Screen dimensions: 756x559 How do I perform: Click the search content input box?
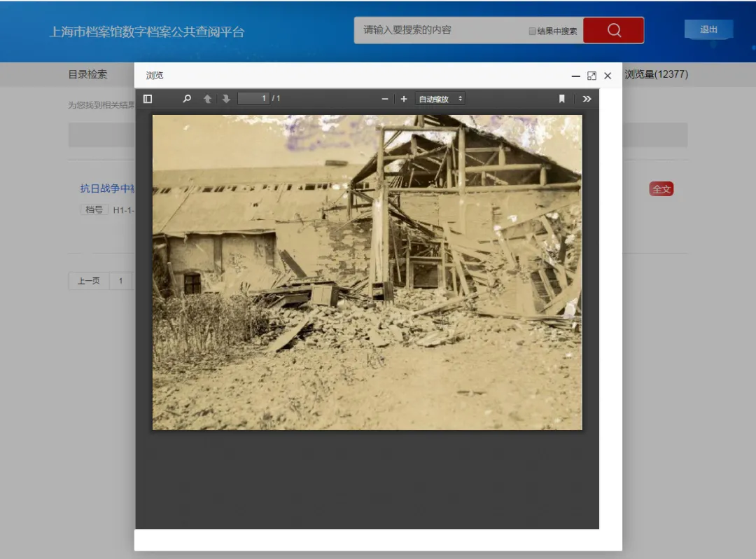pyautogui.click(x=441, y=30)
